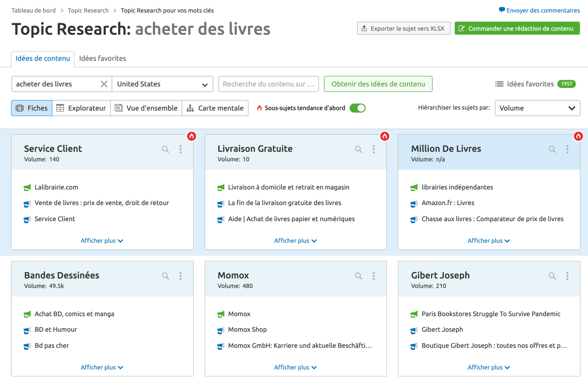
Task: Open the three-dot menu on Bandes Dessinées card
Action: coord(180,276)
